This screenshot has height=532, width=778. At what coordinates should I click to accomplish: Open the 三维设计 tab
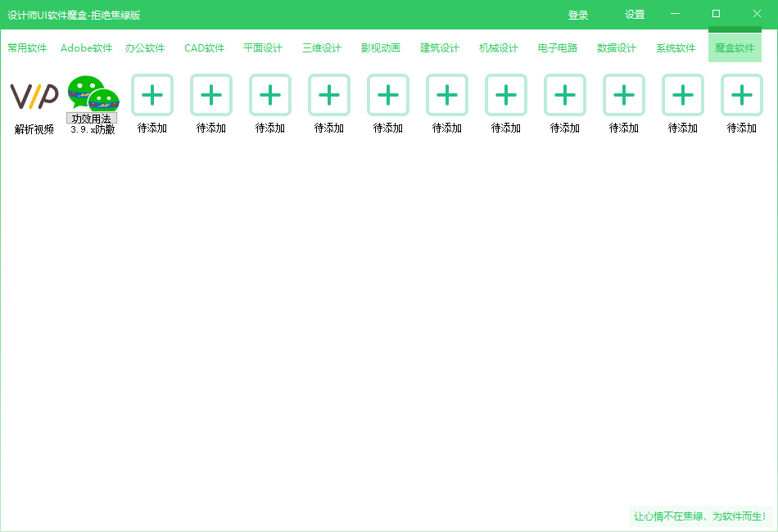tap(322, 48)
